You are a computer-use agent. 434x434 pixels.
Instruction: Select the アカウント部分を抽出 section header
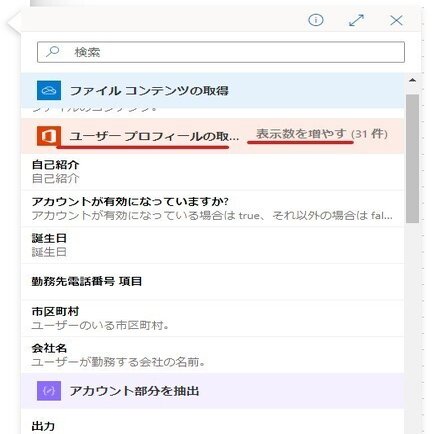point(213,391)
